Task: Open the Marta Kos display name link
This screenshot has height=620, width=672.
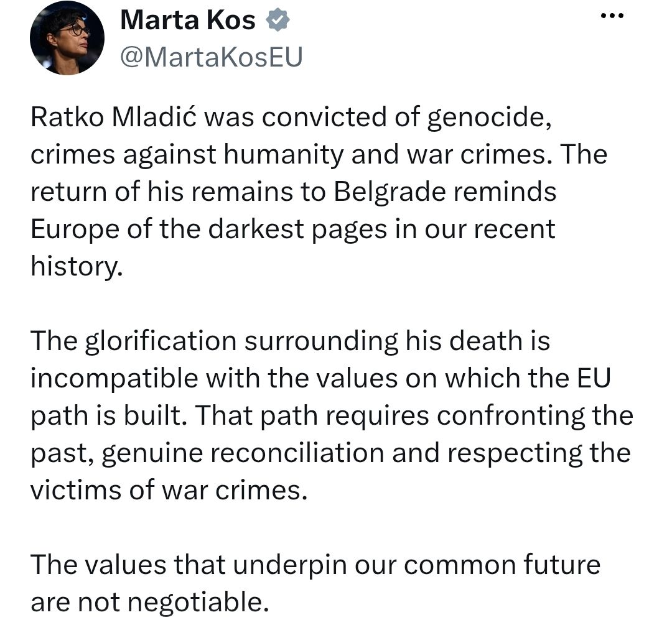Action: pos(188,20)
